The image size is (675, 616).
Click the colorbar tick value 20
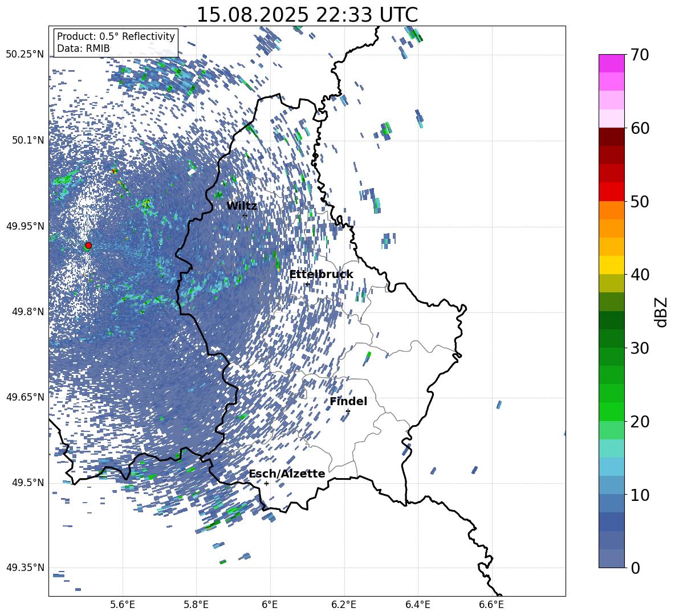coord(640,421)
